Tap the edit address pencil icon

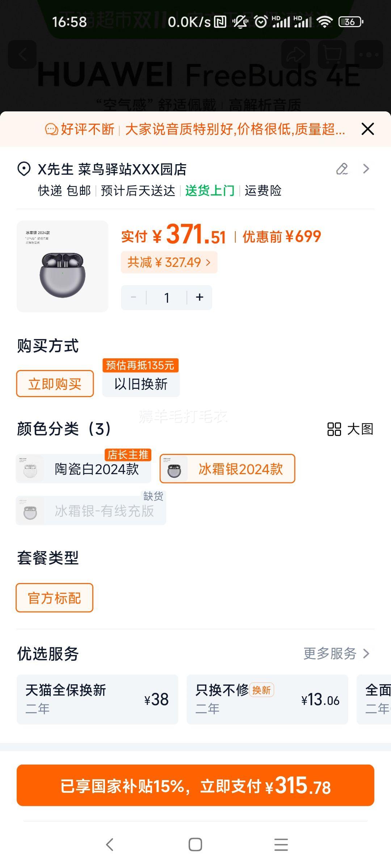[x=342, y=169]
